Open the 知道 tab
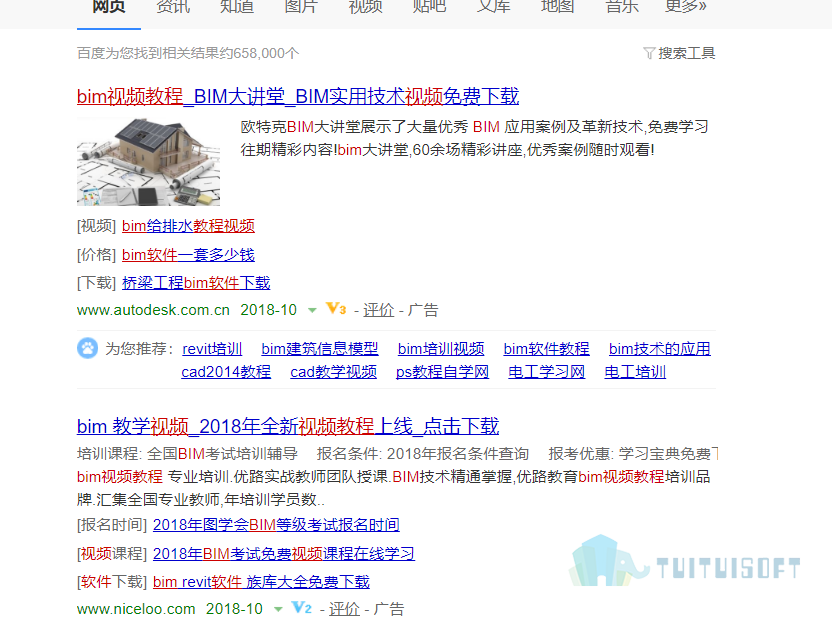Screen dimensions: 832x618 point(237,7)
